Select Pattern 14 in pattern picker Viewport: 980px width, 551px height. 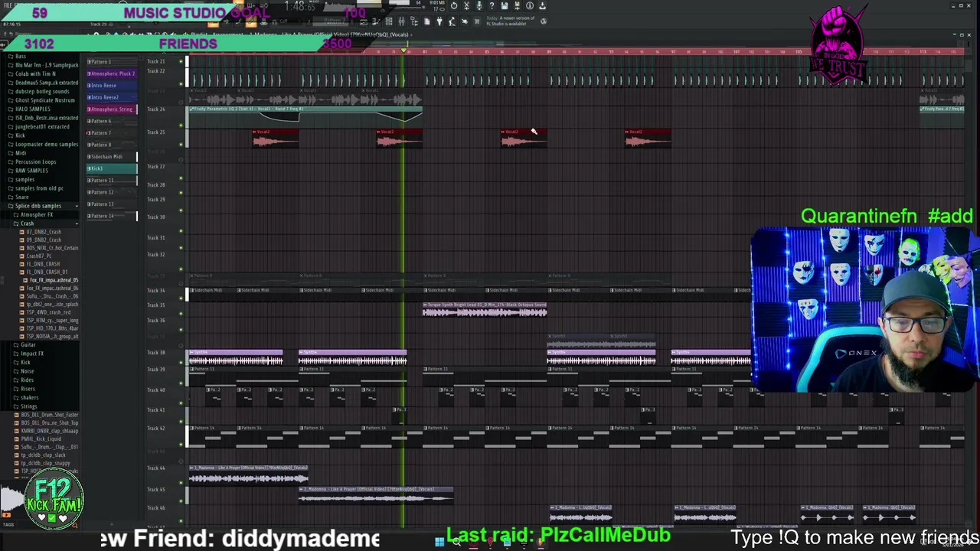coord(112,216)
